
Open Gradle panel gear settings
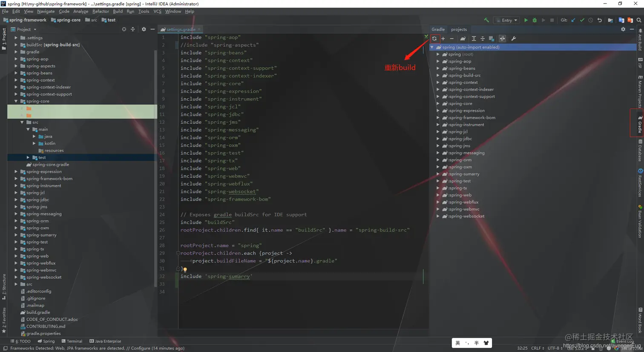click(x=623, y=29)
